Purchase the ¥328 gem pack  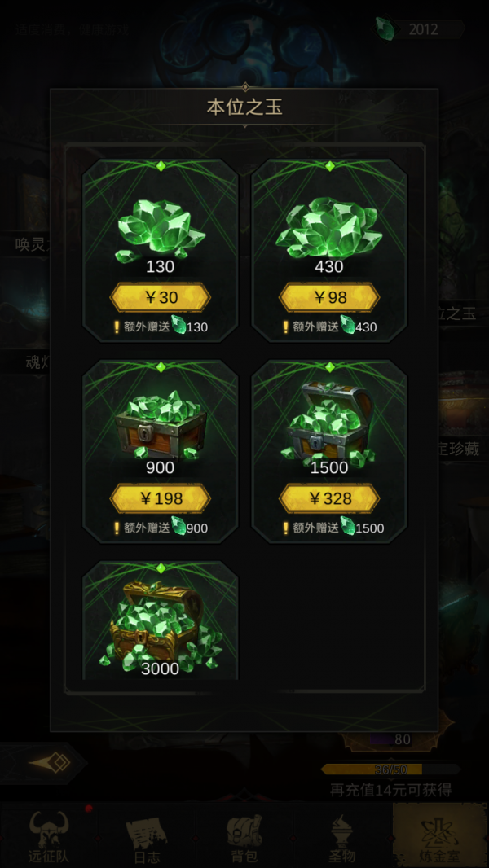point(329,499)
